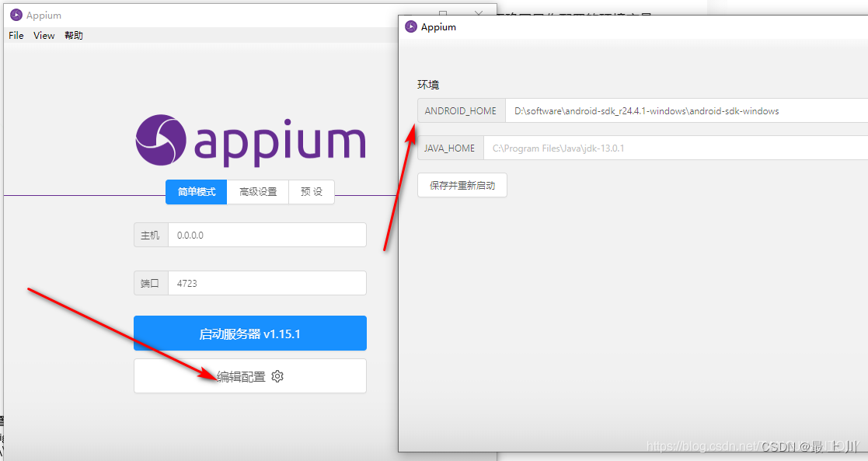Open the 帮助 menu
868x461 pixels.
pos(74,36)
